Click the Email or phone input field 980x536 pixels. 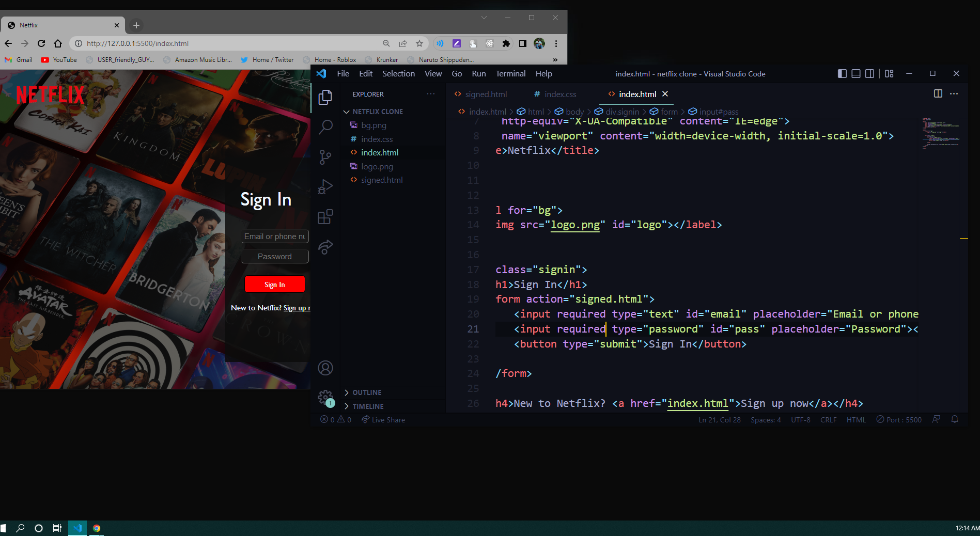tap(274, 236)
